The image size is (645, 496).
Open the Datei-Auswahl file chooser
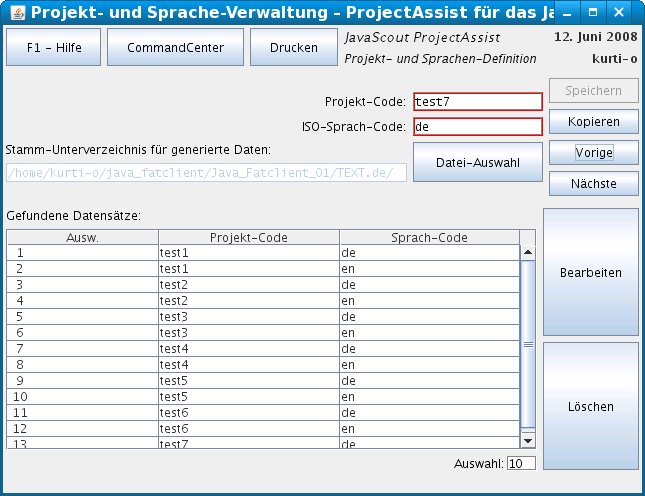coord(478,162)
